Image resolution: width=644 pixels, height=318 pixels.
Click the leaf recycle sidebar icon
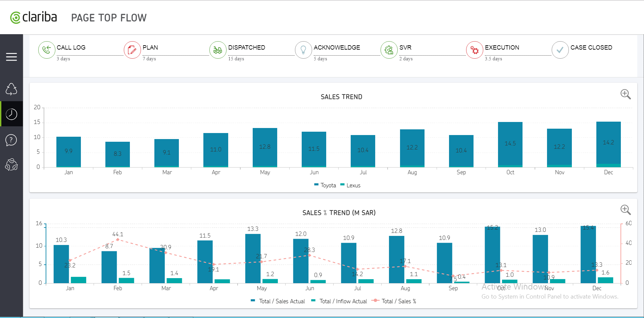pyautogui.click(x=11, y=165)
